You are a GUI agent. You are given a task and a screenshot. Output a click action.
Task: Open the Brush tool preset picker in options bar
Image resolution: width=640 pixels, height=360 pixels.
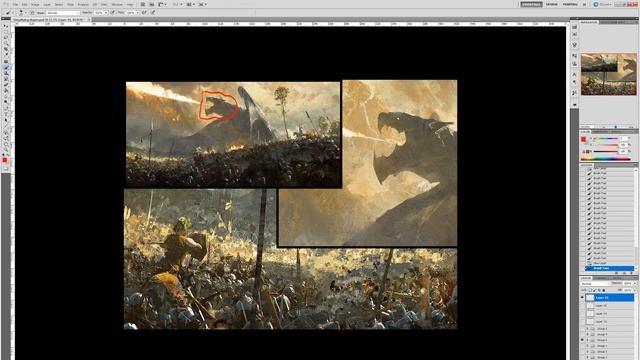pyautogui.click(x=9, y=13)
